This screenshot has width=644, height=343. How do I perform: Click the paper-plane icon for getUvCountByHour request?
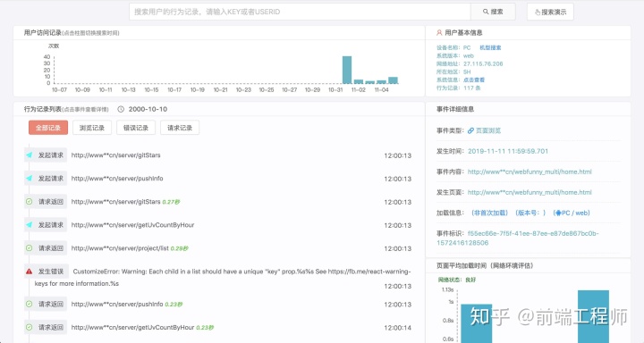[x=30, y=225]
